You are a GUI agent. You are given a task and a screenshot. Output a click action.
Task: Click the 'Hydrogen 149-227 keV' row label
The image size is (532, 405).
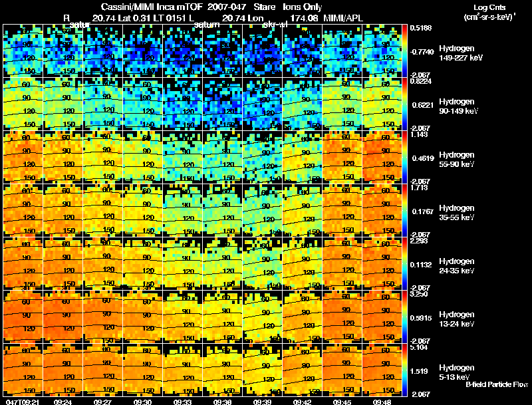[x=461, y=53]
